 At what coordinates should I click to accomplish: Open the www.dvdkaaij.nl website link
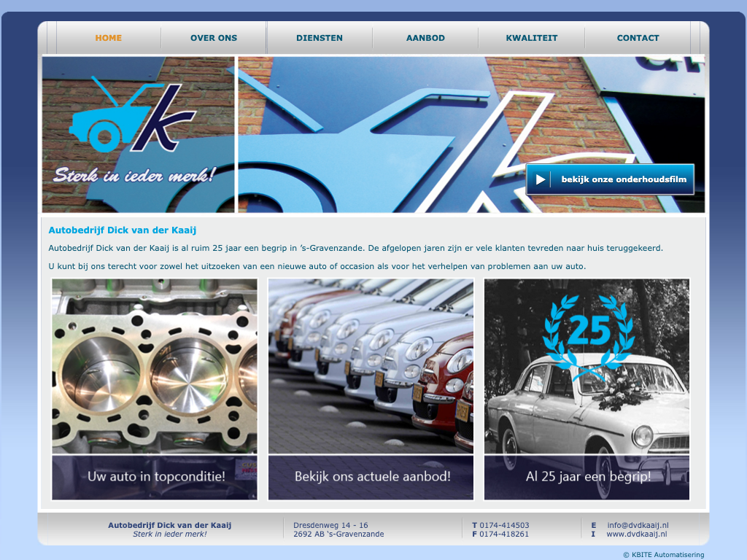pyautogui.click(x=636, y=534)
